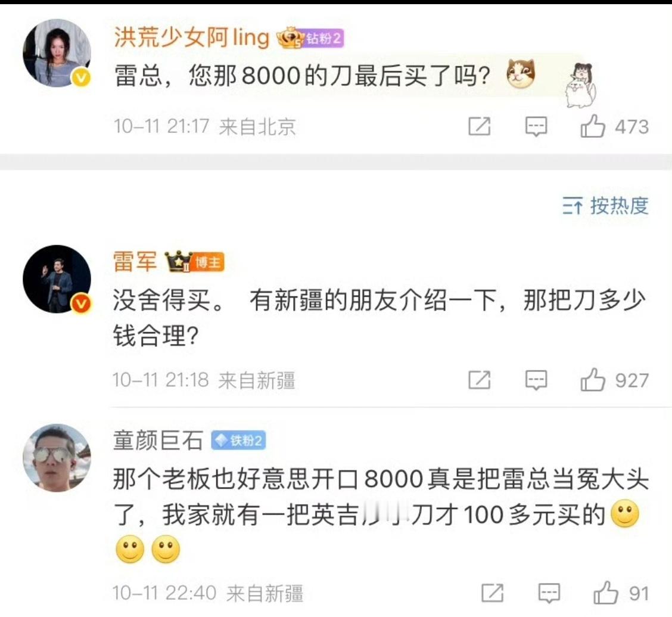Tap the 铁粉2 badge beside 童颜巨石

tap(238, 441)
